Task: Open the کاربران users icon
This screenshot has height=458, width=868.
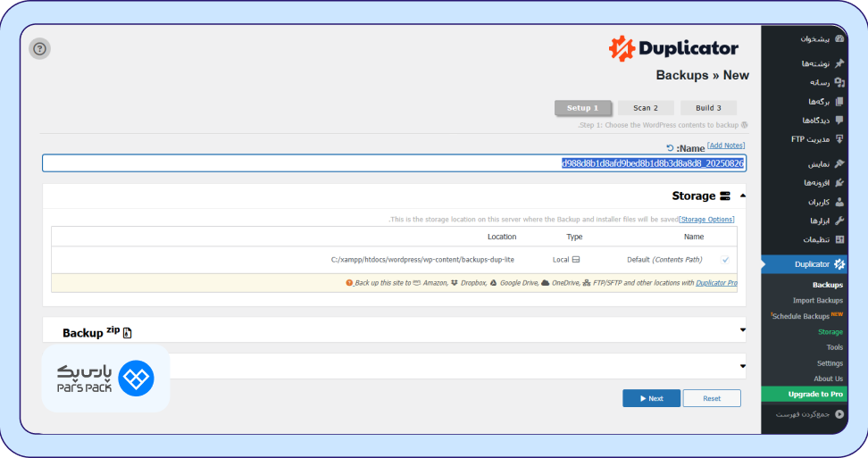Action: point(839,202)
